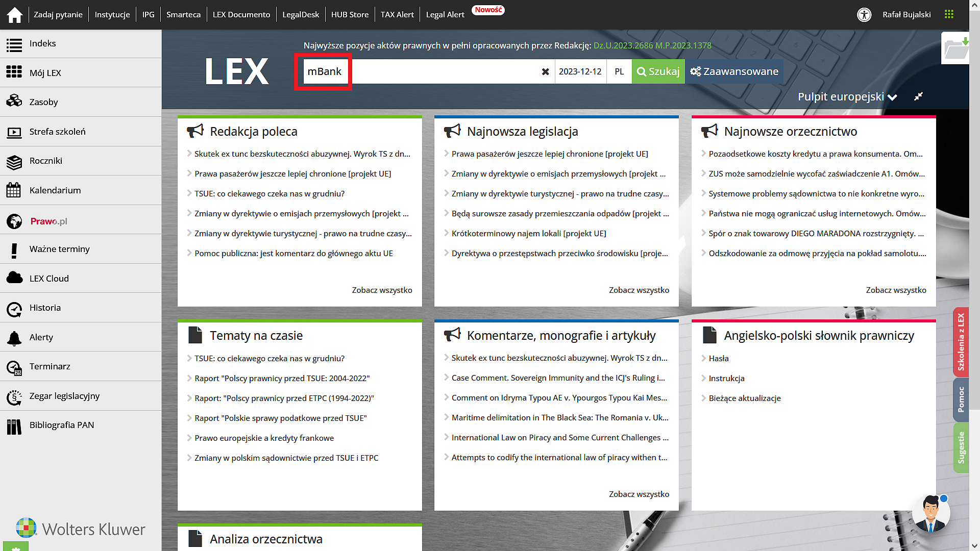Open the Szkolenia z LEX side tab

tap(961, 342)
